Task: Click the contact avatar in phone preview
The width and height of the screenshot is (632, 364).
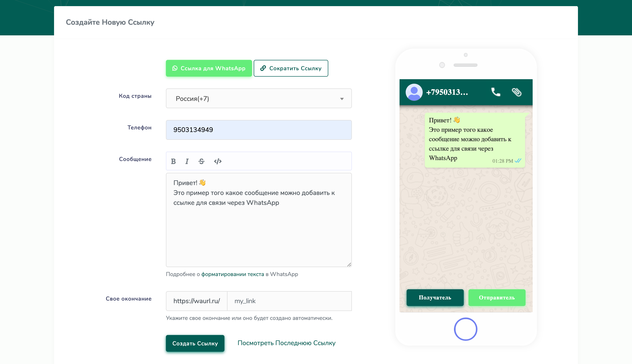Action: [414, 92]
